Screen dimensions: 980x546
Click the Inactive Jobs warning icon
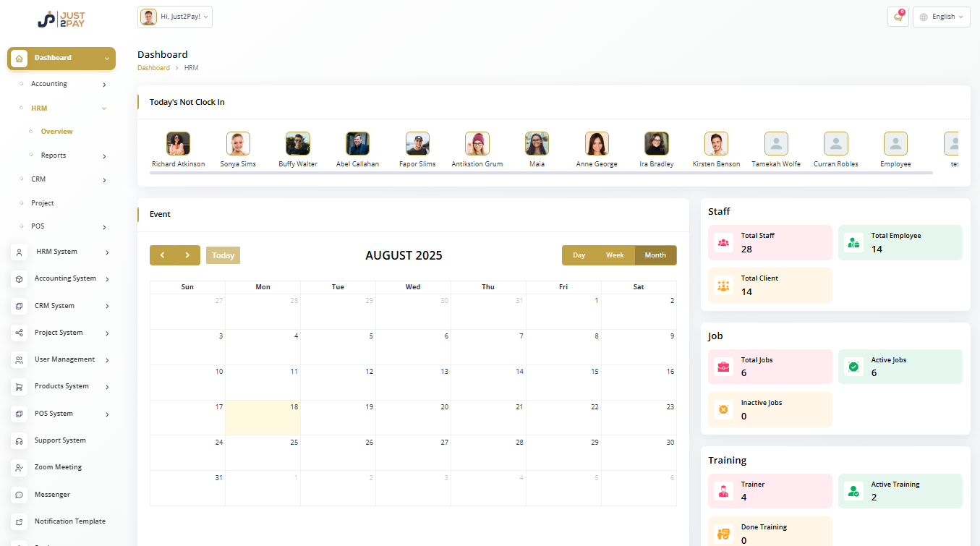tap(723, 410)
